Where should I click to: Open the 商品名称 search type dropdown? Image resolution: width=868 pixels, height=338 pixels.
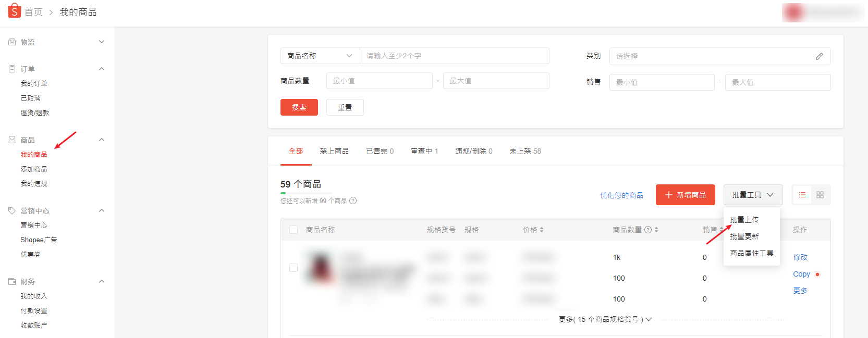(x=320, y=56)
